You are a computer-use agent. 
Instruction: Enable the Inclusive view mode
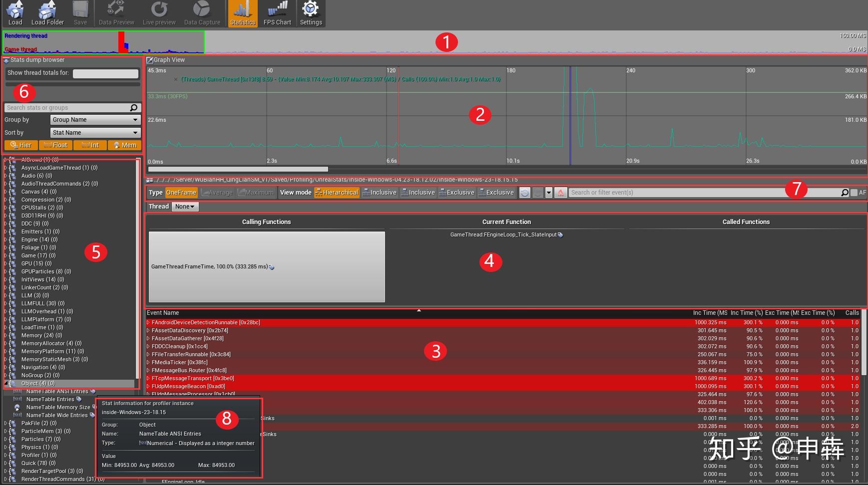[380, 192]
